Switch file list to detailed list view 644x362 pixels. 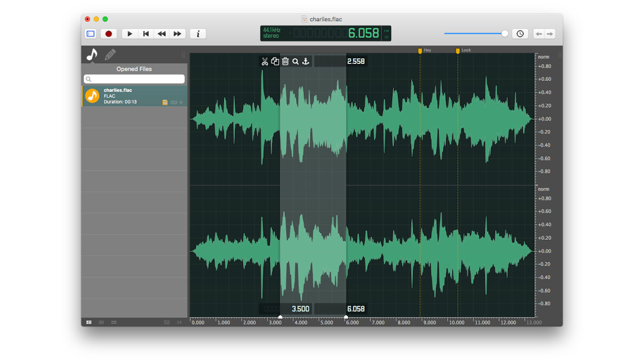click(89, 322)
